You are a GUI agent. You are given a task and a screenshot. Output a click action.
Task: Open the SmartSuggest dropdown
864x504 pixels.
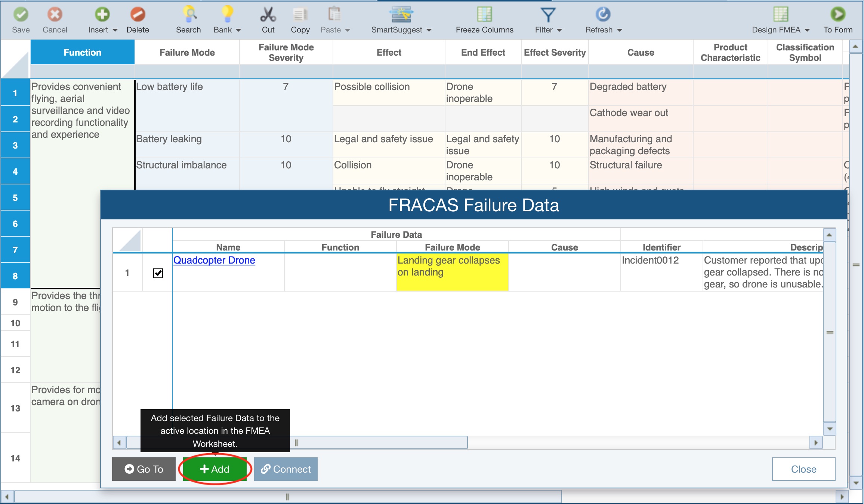pos(429,30)
